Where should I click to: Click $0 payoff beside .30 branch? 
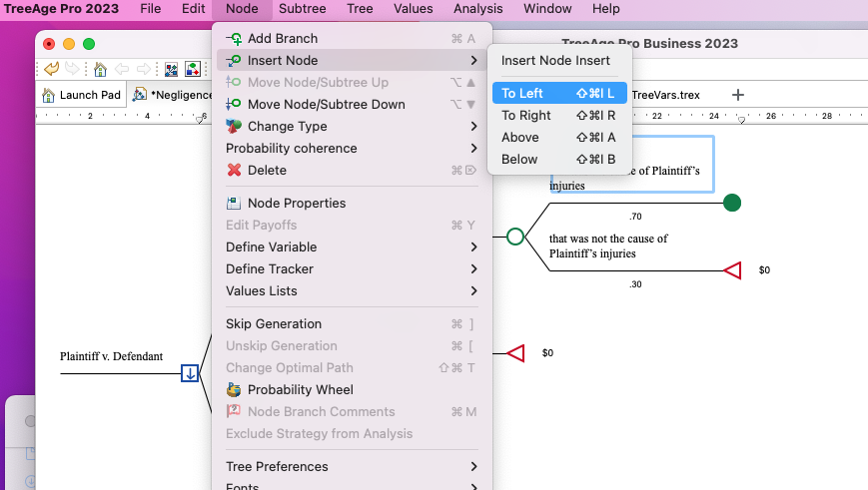coord(764,269)
